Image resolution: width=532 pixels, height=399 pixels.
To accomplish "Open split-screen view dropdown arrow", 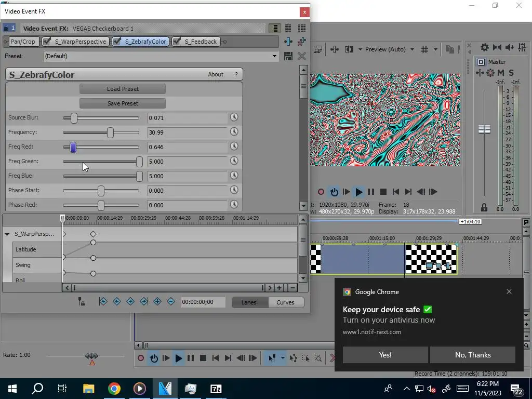I will click(360, 49).
